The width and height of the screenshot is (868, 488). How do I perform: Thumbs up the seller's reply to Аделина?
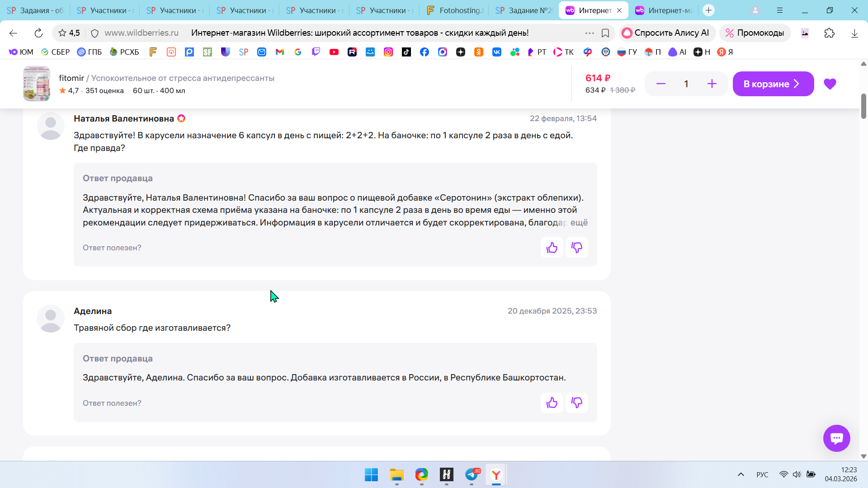(552, 403)
